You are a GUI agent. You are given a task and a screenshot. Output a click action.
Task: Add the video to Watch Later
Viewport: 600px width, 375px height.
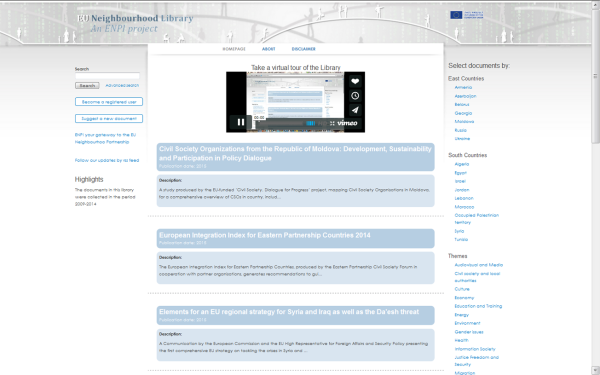pyautogui.click(x=355, y=96)
